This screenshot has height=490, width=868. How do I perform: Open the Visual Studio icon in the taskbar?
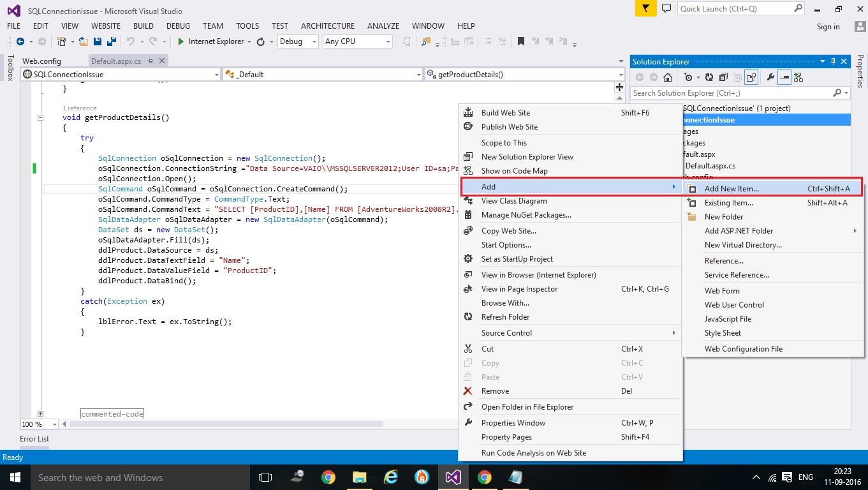click(x=452, y=477)
